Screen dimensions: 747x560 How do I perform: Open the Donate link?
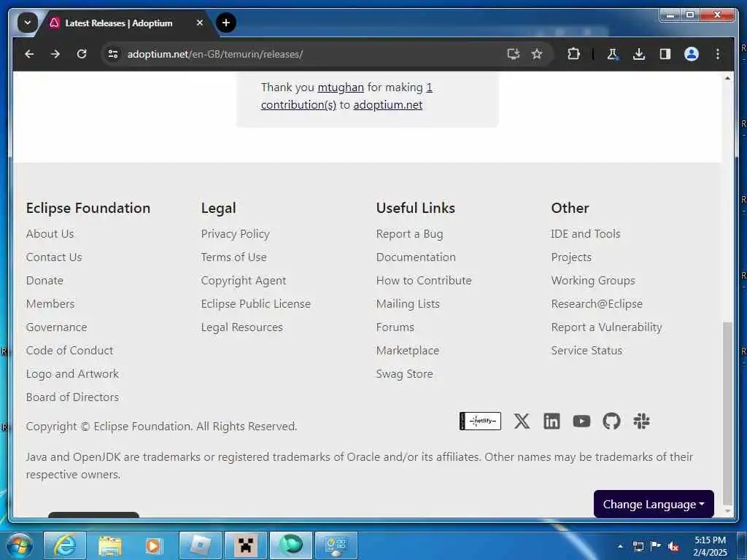[x=44, y=281]
